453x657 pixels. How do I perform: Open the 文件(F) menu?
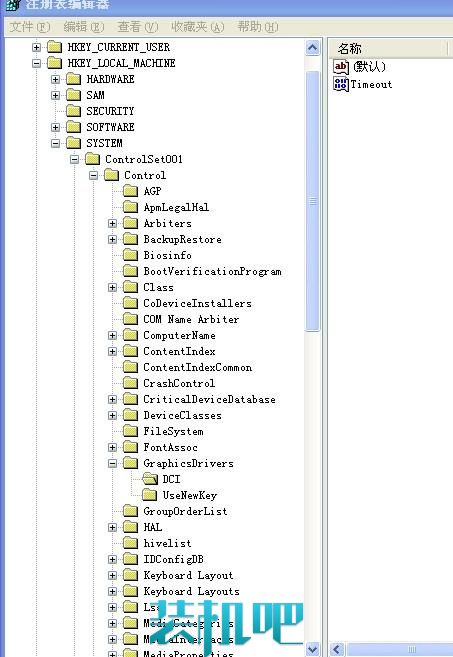(x=30, y=27)
